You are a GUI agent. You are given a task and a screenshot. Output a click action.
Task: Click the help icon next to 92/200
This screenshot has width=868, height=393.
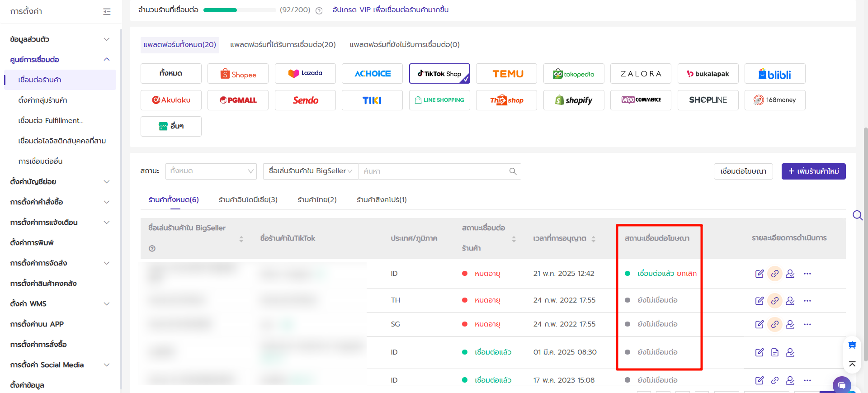319,11
